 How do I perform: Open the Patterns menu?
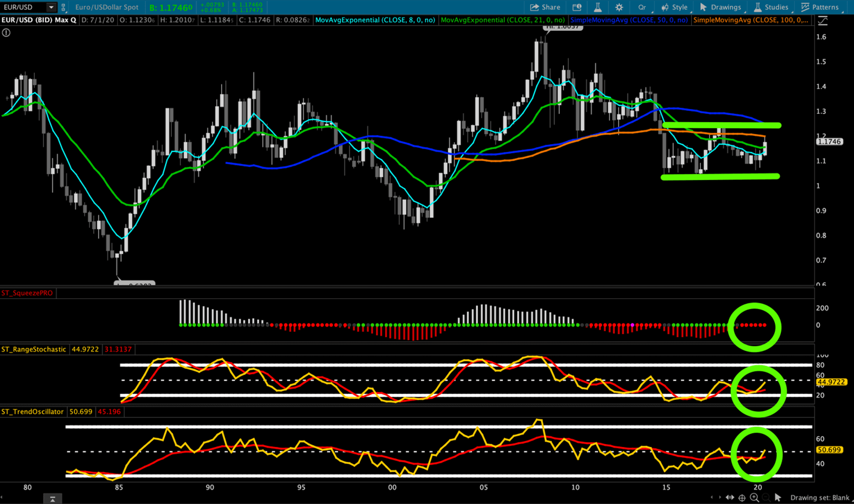tap(820, 7)
